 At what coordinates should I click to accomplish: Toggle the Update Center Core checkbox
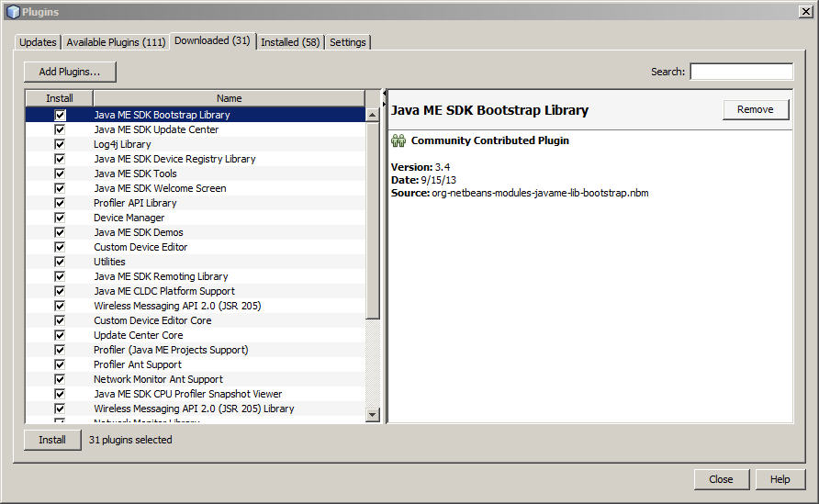click(60, 335)
